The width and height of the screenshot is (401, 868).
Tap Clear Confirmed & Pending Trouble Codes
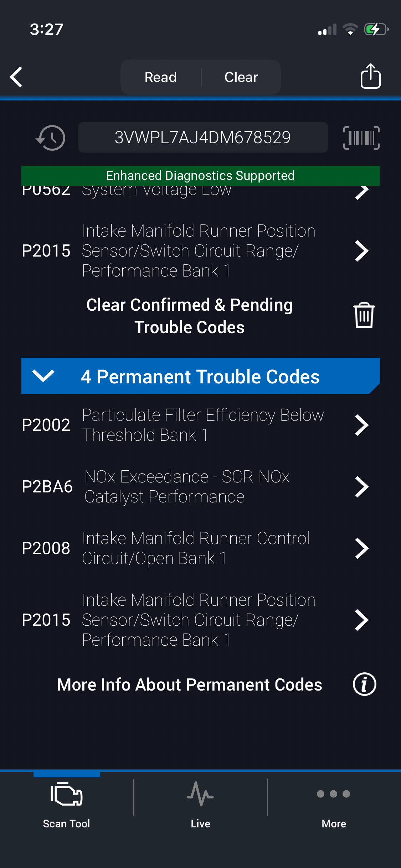click(x=190, y=316)
